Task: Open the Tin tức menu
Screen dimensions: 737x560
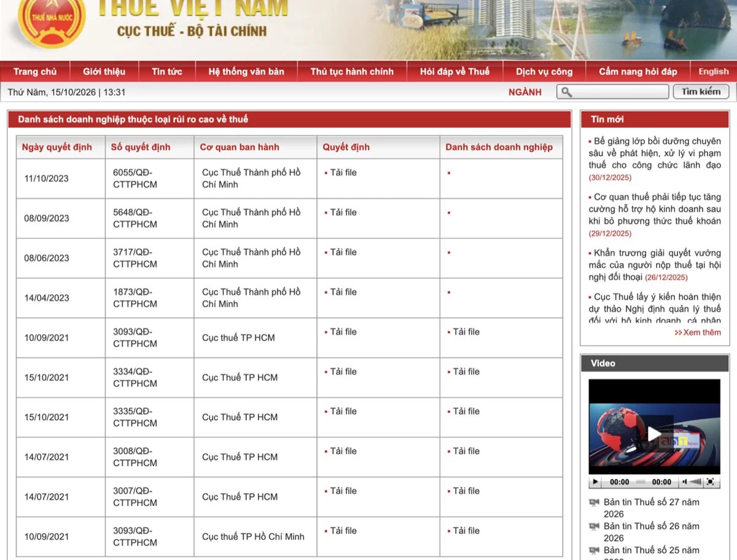Action: 167,72
